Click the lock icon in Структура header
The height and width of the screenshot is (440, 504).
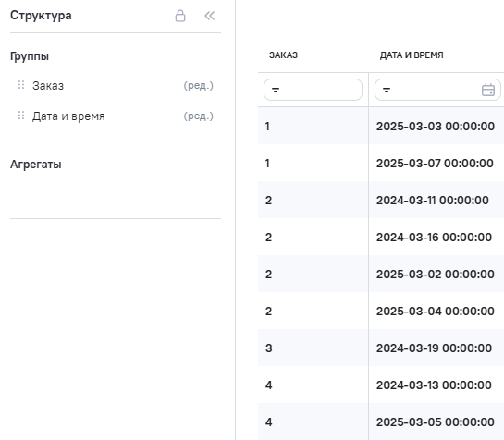click(x=180, y=16)
